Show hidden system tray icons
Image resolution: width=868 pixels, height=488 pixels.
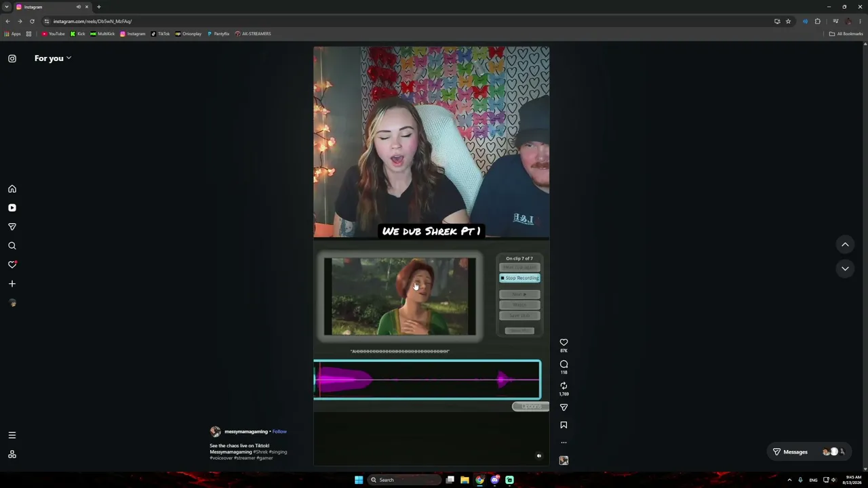[x=789, y=480]
